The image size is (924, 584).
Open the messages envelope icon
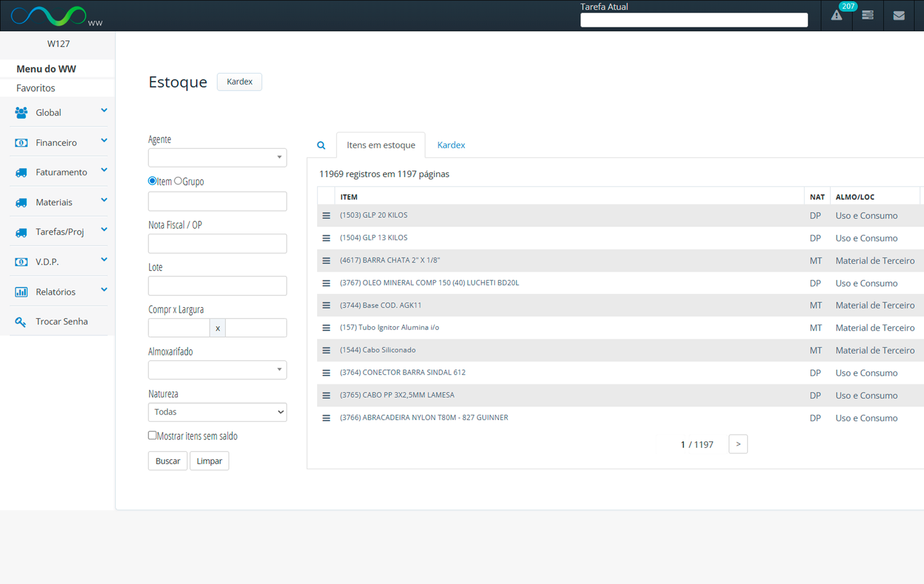(899, 16)
